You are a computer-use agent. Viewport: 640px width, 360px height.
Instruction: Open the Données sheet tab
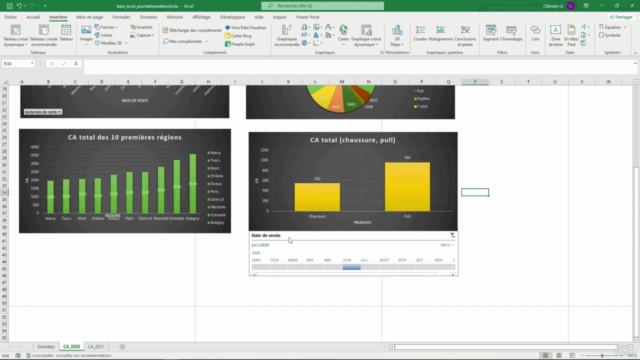click(x=46, y=347)
